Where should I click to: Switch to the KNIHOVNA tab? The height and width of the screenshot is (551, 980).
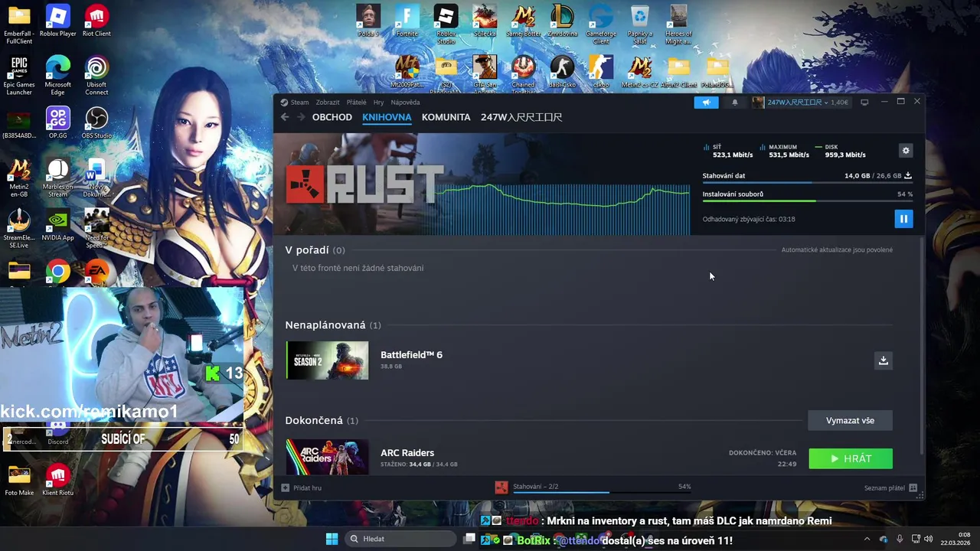[x=387, y=117]
